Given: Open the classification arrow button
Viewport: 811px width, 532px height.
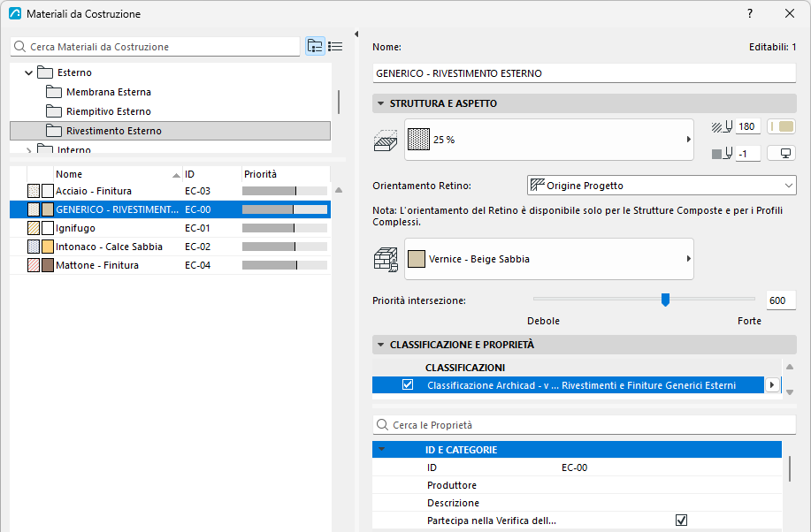Looking at the screenshot, I should click(772, 384).
